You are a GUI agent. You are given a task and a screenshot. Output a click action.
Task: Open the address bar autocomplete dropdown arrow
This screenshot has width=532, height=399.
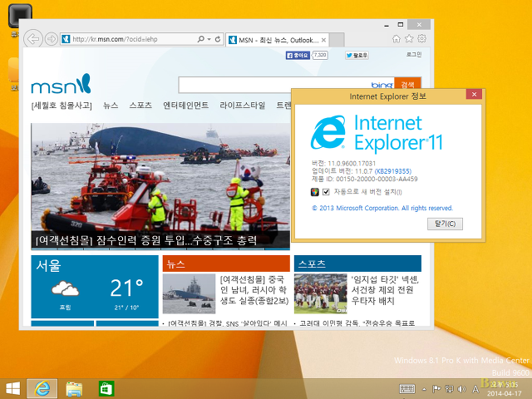(209, 39)
